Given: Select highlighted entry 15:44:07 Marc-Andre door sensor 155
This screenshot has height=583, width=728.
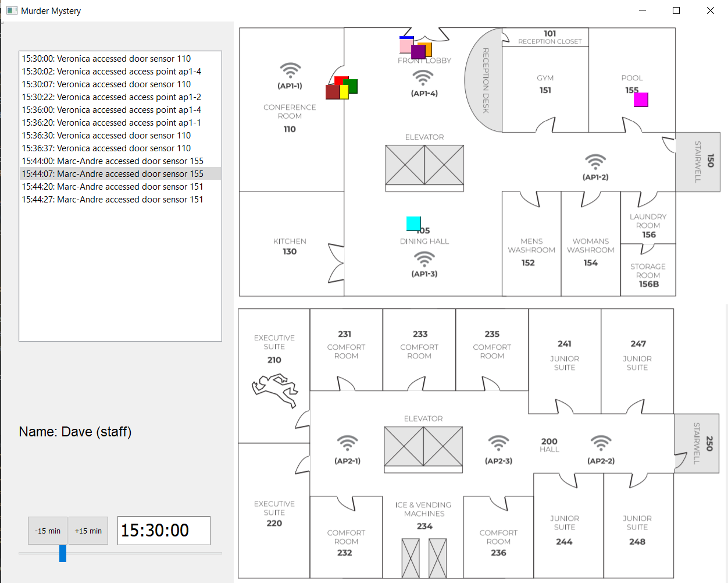Looking at the screenshot, I should point(120,174).
